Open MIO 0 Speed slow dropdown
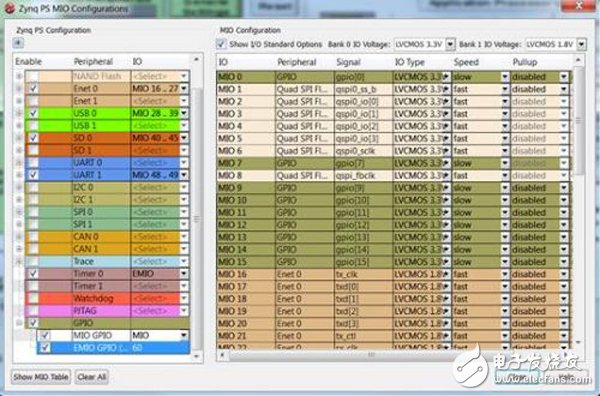This screenshot has height=396, width=600. click(505, 77)
